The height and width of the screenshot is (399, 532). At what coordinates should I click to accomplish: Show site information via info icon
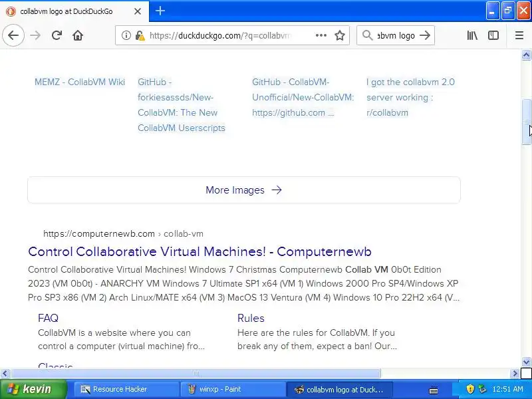(126, 35)
